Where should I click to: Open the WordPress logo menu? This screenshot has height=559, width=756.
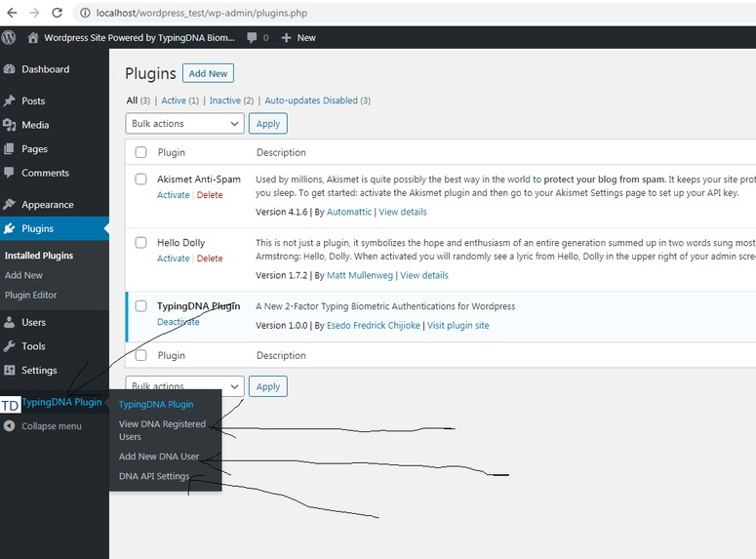tap(9, 38)
